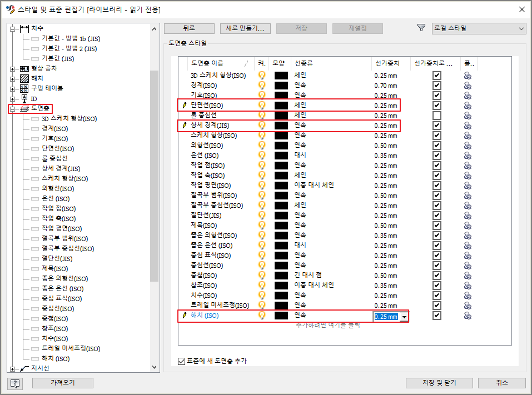This screenshot has width=532, height=395.
Task: Toggle the light bulb for 은선 (ISO) row
Action: point(262,156)
